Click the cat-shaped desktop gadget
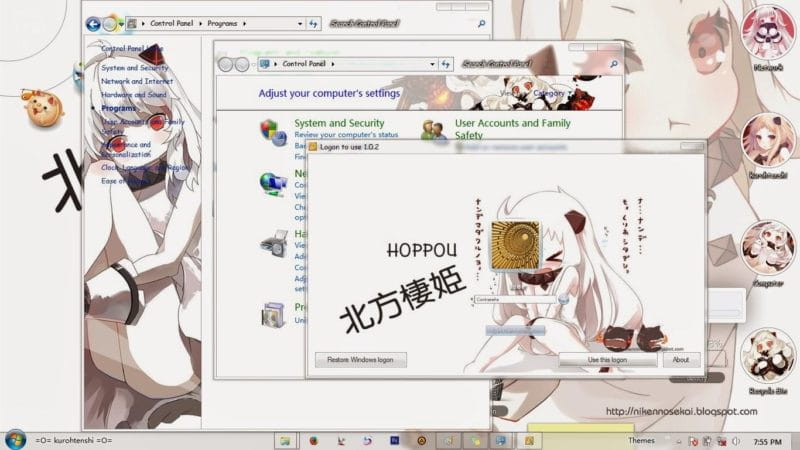The height and width of the screenshot is (450, 800). click(x=44, y=108)
